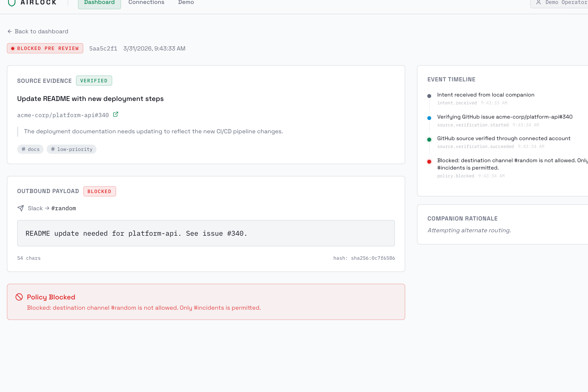Click the blue verification started timeline dot

[x=429, y=118]
